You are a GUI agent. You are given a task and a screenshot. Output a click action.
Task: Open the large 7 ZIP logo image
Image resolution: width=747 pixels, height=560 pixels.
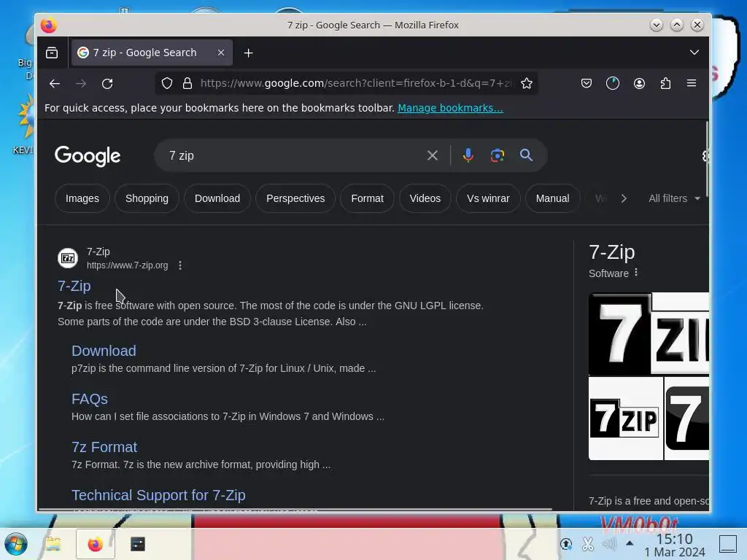pos(649,334)
